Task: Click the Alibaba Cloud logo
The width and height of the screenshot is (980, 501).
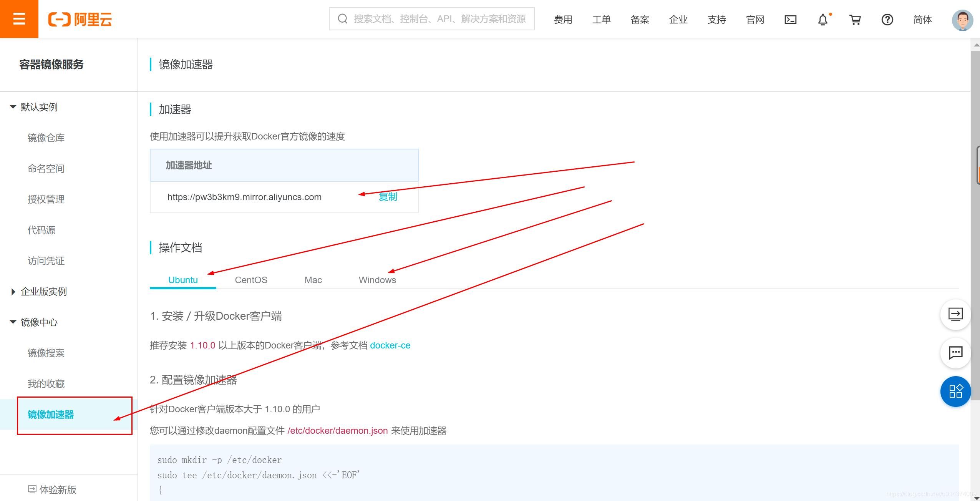Action: pos(80,19)
